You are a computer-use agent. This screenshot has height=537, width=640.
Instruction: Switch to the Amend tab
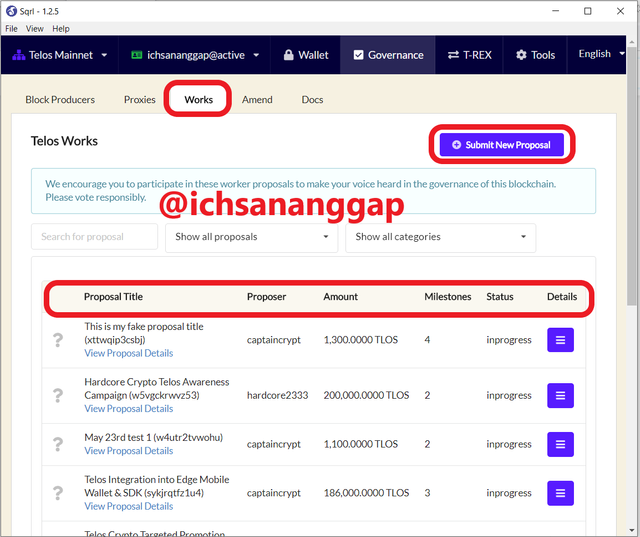tap(257, 100)
